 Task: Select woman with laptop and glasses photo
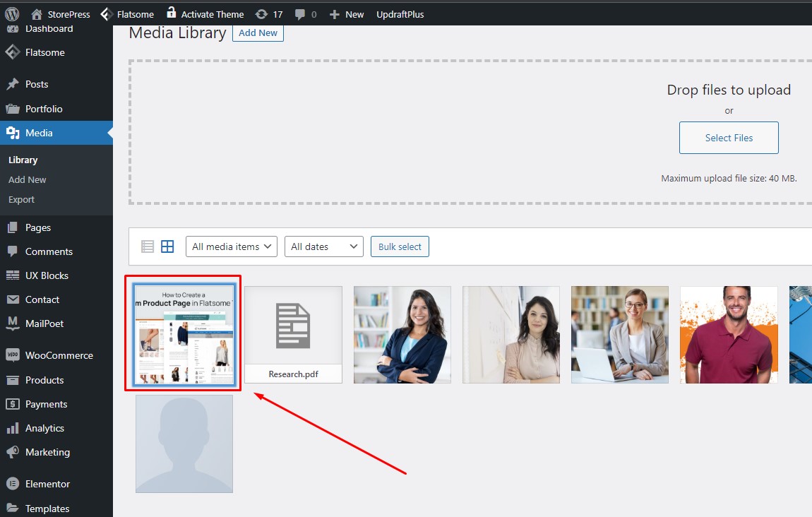pos(620,335)
